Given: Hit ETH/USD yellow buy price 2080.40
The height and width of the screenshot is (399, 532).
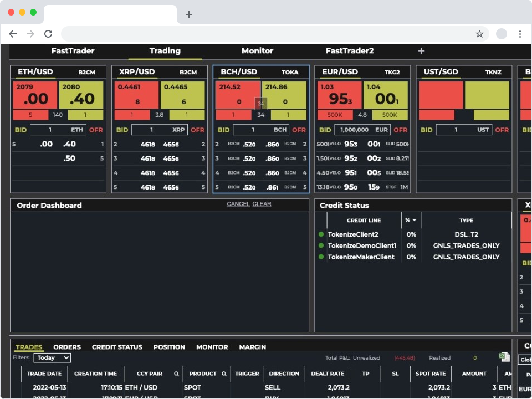Looking at the screenshot, I should point(81,95).
